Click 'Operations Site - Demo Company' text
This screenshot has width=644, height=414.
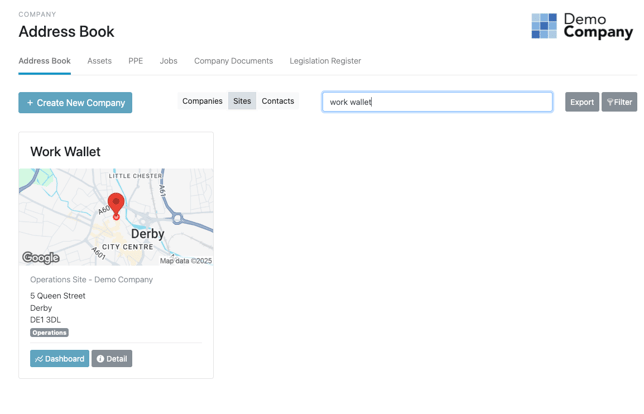click(91, 280)
